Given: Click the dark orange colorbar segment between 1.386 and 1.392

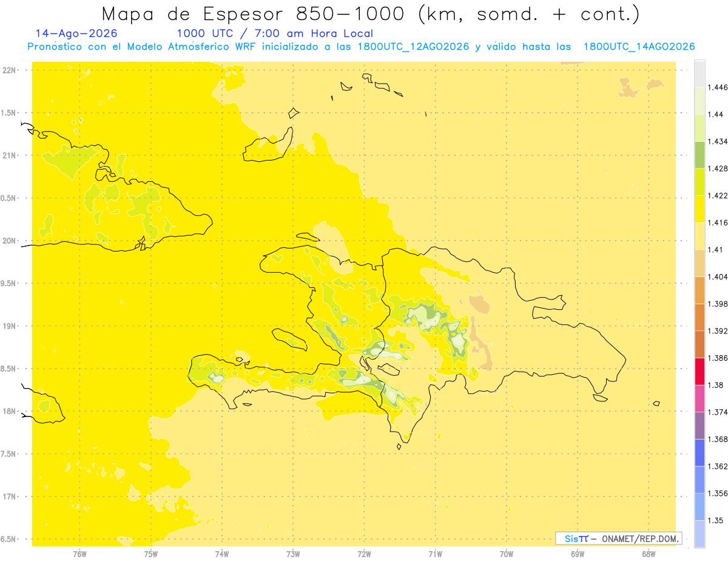Looking at the screenshot, I should click(699, 344).
